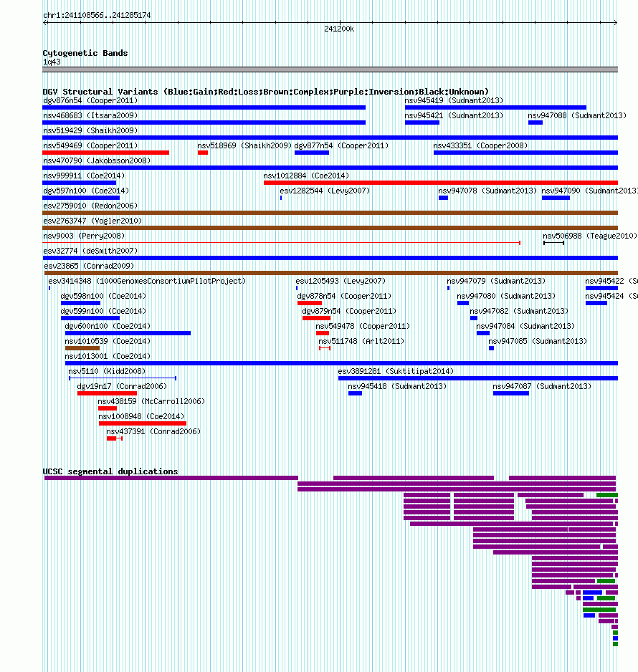Open esv2763747 (Vogler2010) variant
The image size is (638, 672).
92,220
